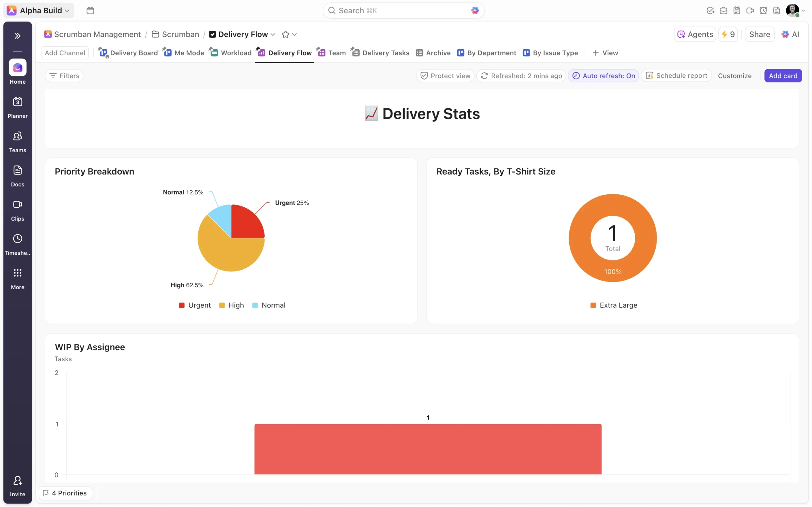Favorite this view with the star icon
Screen dimensions: 812x507
(285, 34)
